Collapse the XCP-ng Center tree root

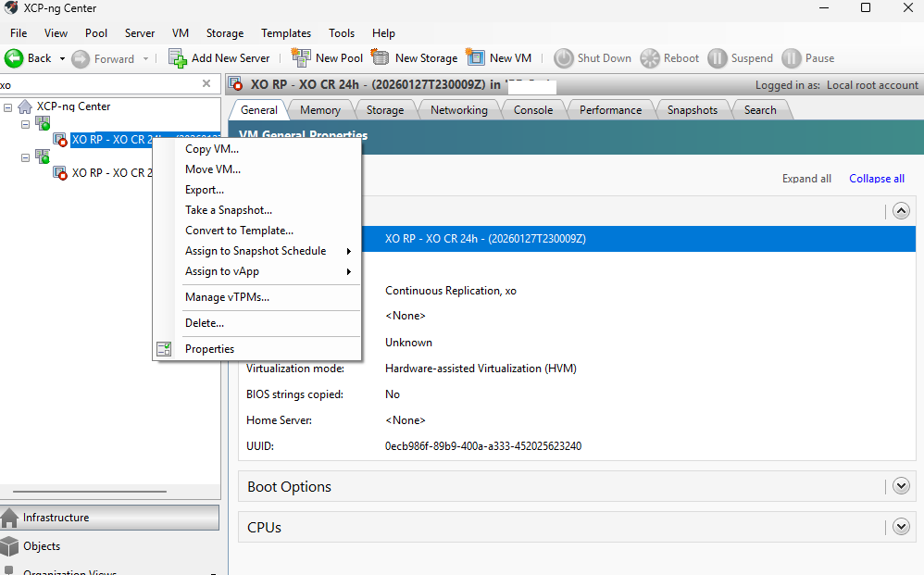click(x=8, y=106)
